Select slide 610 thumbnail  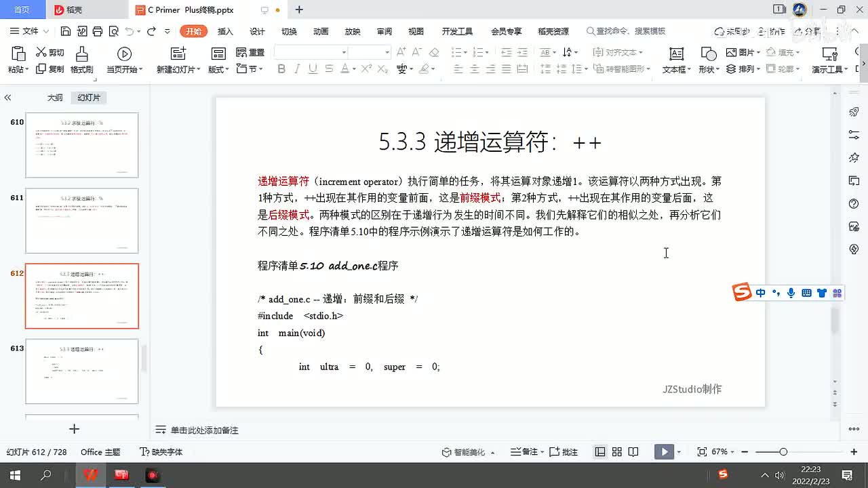point(82,145)
